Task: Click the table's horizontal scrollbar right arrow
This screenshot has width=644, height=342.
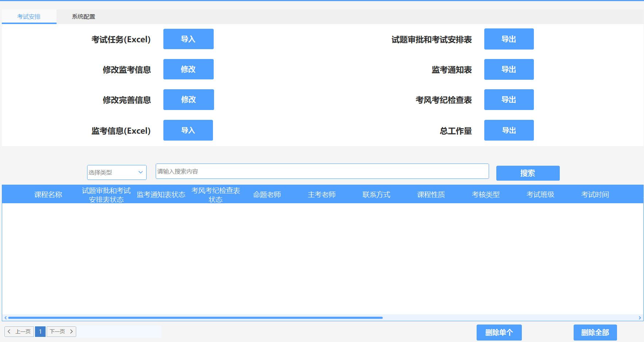Action: click(640, 318)
